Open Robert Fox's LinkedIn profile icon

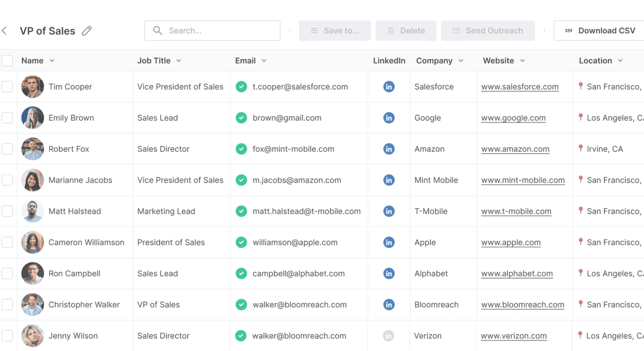[x=389, y=149]
